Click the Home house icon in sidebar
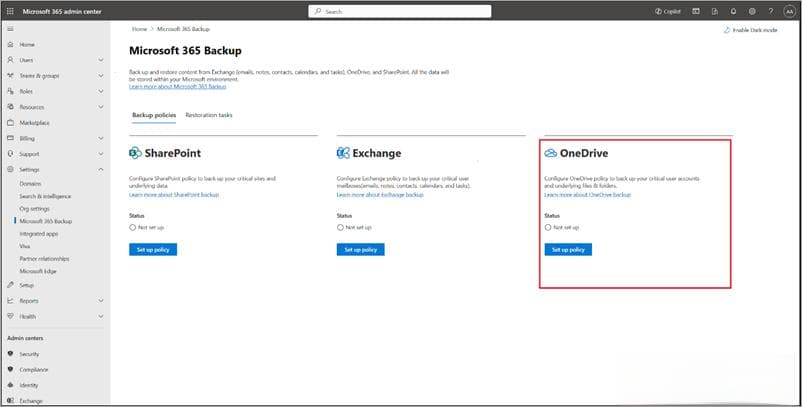The width and height of the screenshot is (802, 407). click(10, 44)
